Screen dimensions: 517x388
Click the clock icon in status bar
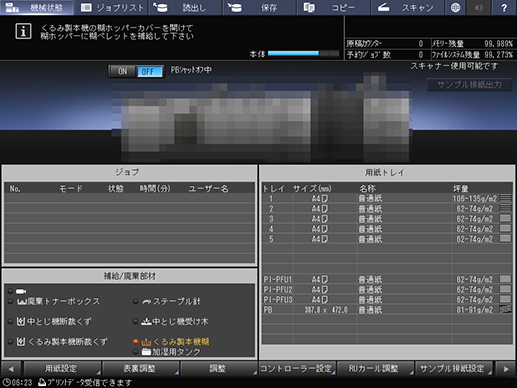click(6, 382)
